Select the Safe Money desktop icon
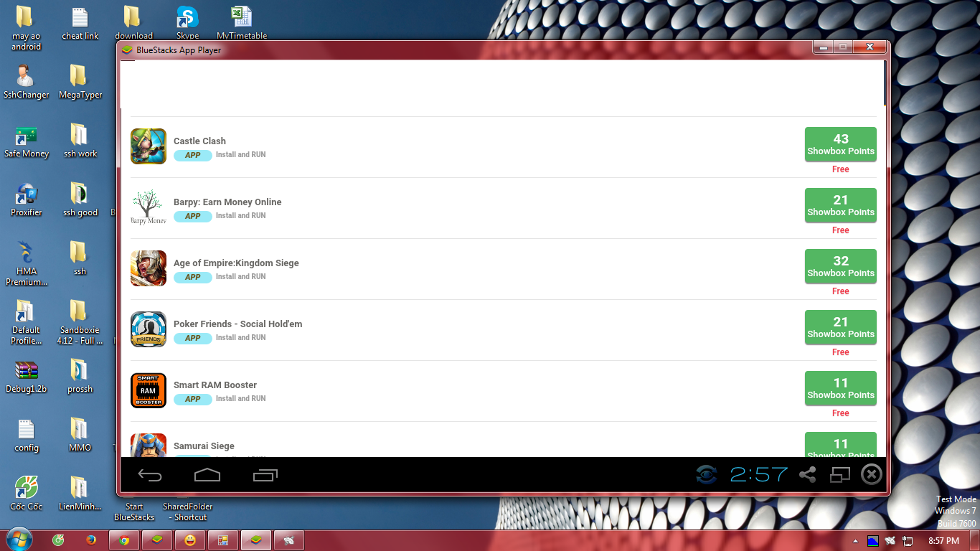Screen dimensions: 980x551 tap(26, 141)
